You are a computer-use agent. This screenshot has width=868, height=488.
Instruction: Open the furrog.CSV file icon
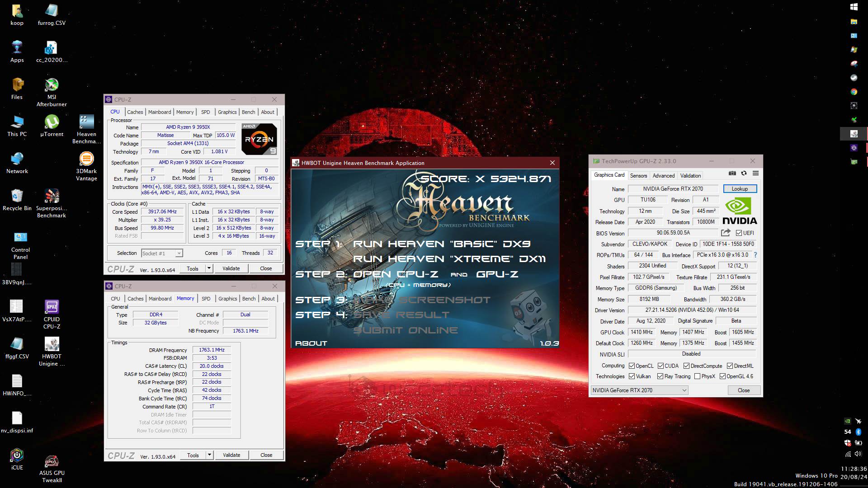point(52,15)
